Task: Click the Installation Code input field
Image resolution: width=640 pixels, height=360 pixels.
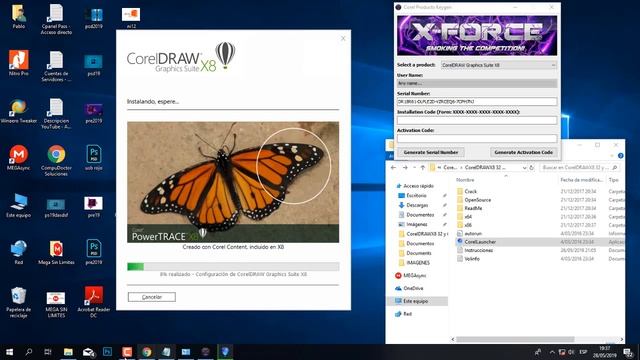Action: pos(477,120)
